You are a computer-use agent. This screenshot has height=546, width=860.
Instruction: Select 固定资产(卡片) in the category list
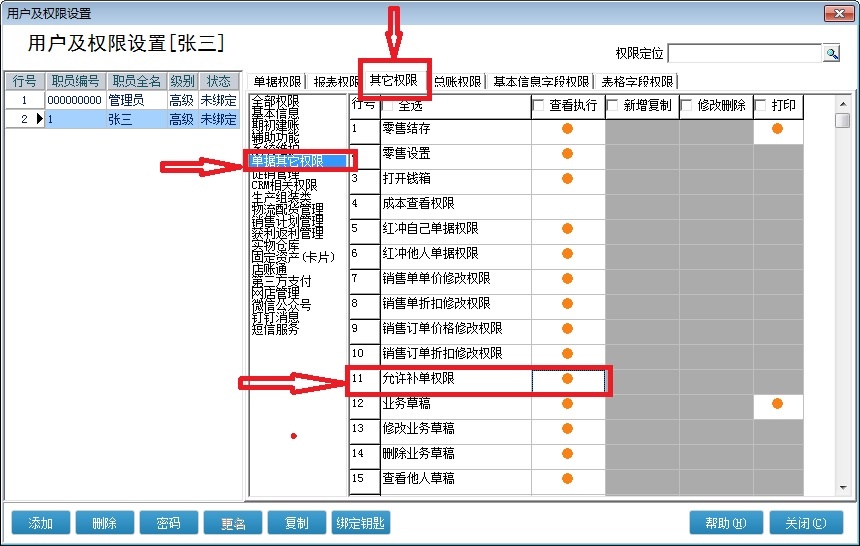tap(291, 256)
